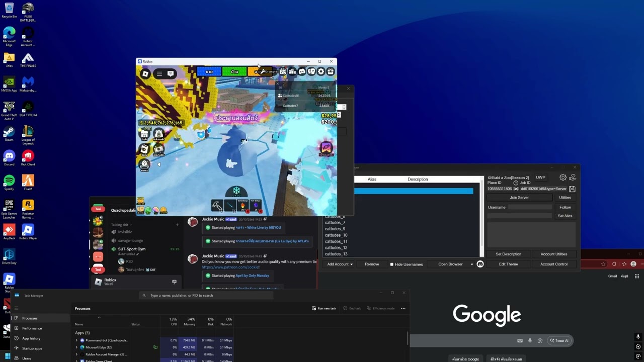Click Username input field
The height and width of the screenshot is (362, 644).
pos(530,207)
